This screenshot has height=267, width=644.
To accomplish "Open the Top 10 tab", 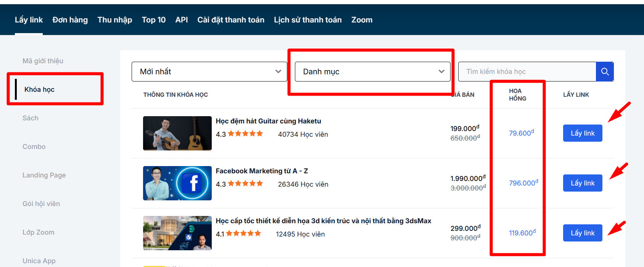I will click(x=153, y=20).
